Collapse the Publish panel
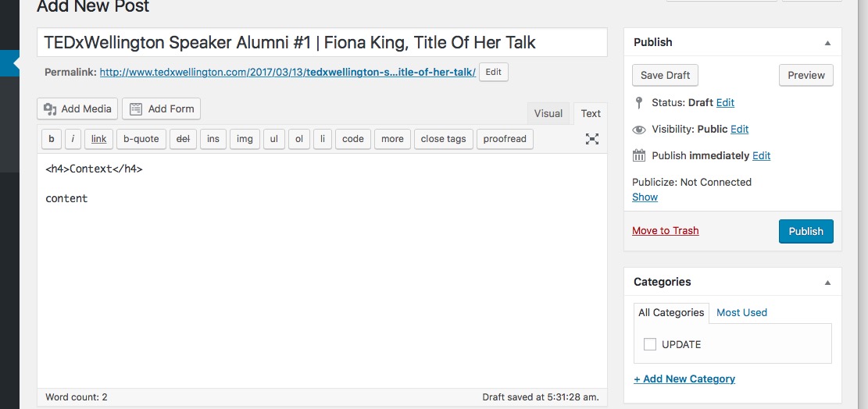Image resolution: width=868 pixels, height=409 pixels. coord(827,43)
